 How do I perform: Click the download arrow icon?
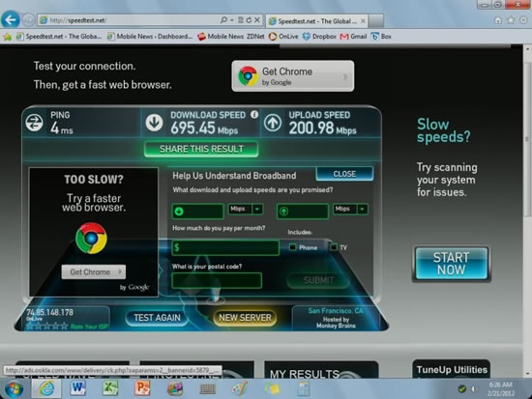click(x=155, y=123)
